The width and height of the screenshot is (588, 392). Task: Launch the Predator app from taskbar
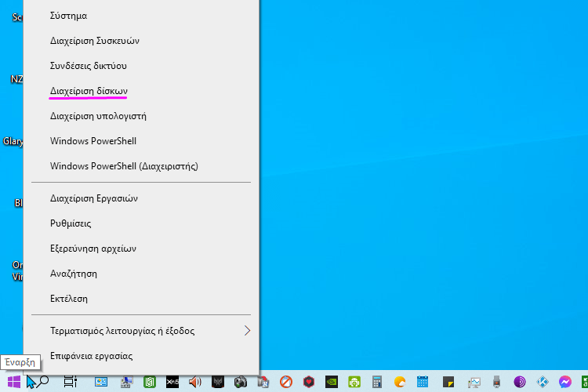pos(218,382)
